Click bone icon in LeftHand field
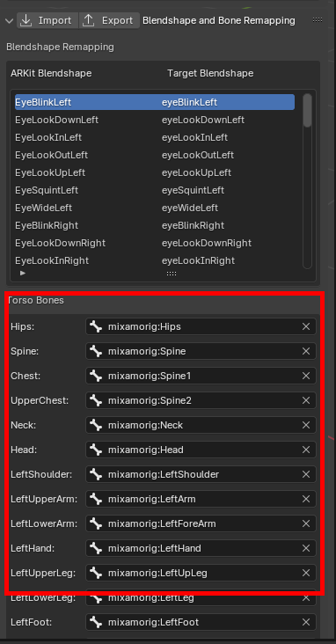Image resolution: width=336 pixels, height=644 pixels. pyautogui.click(x=96, y=548)
